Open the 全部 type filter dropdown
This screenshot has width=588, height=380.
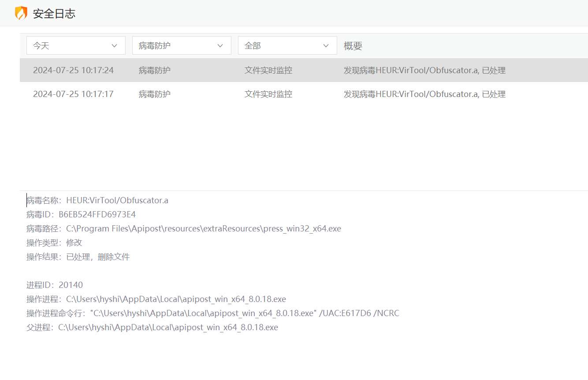[287, 45]
